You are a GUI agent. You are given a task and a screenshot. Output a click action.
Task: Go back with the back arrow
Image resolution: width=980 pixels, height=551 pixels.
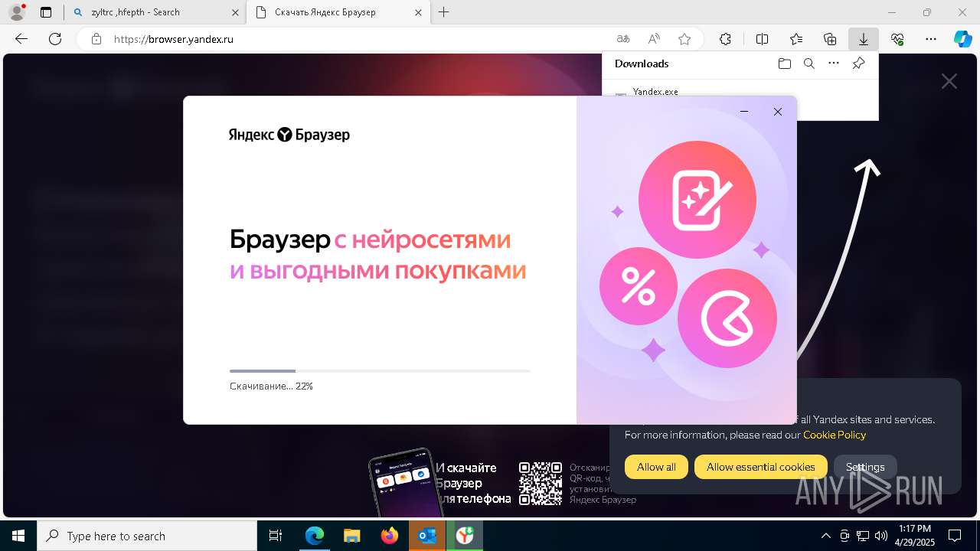(x=21, y=39)
